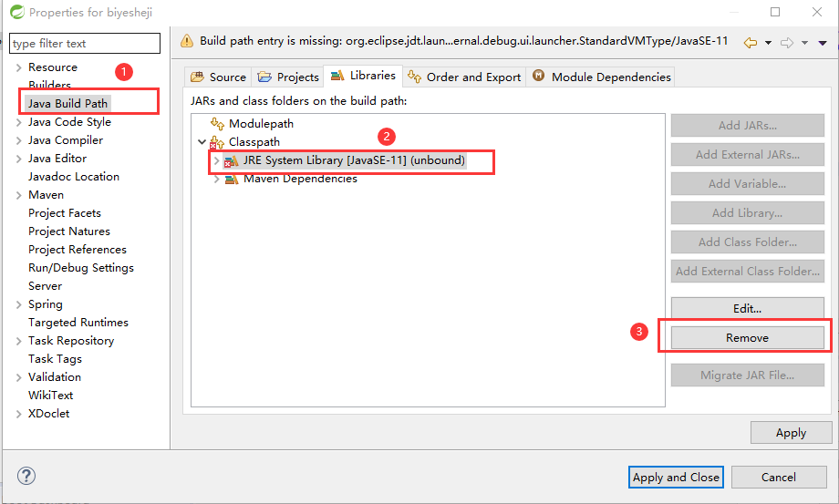Click Add External Class Folder... button

point(748,271)
